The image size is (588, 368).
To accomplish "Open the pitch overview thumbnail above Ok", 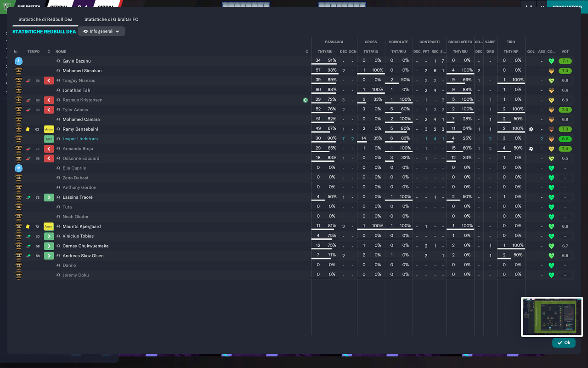I will [x=552, y=317].
